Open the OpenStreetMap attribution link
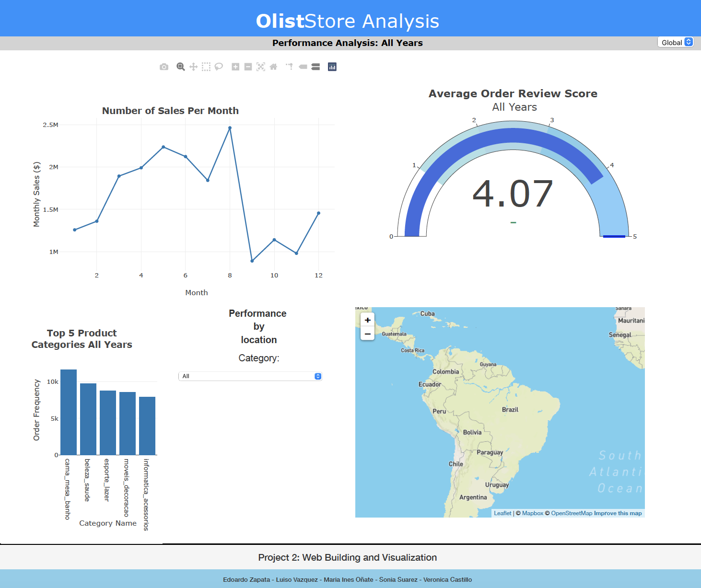Image resolution: width=701 pixels, height=588 pixels. tap(572, 513)
